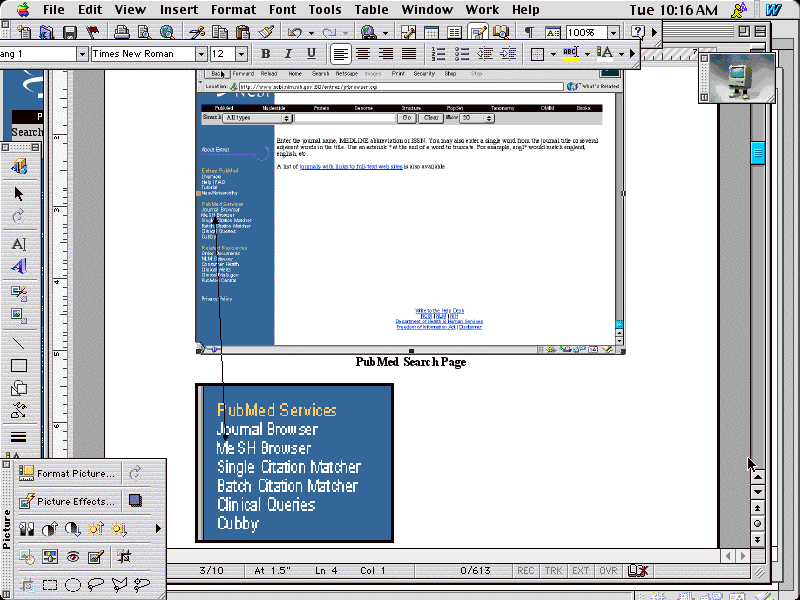Image resolution: width=800 pixels, height=600 pixels.
Task: Open the paragraph style dropdown arrow
Action: (x=82, y=54)
